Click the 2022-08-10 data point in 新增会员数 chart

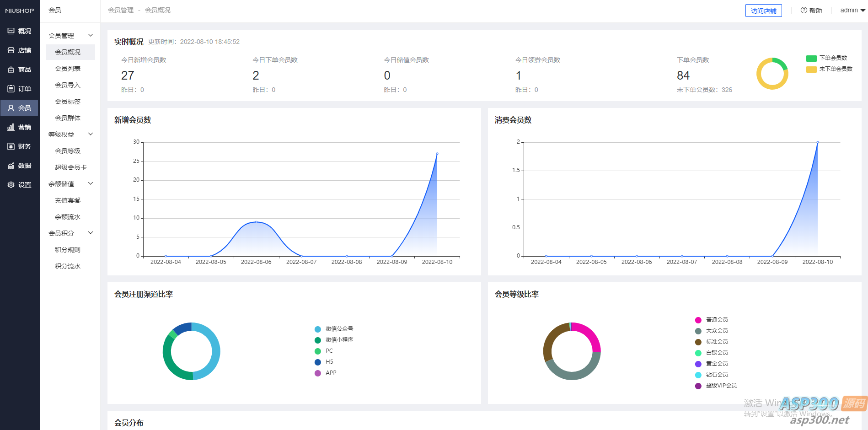(x=437, y=154)
